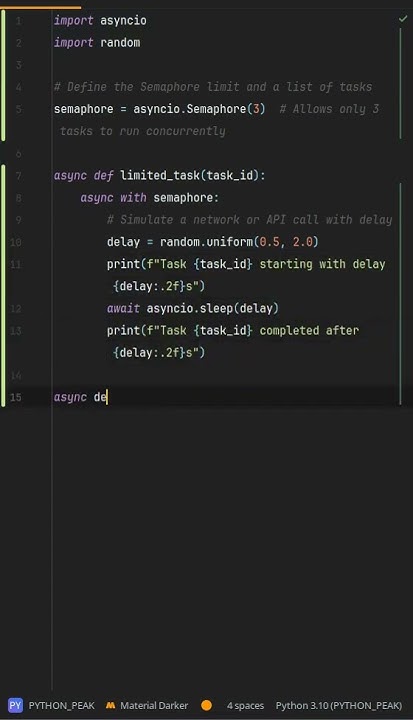Click the number 3 inside Semaphore parentheses

point(256,109)
